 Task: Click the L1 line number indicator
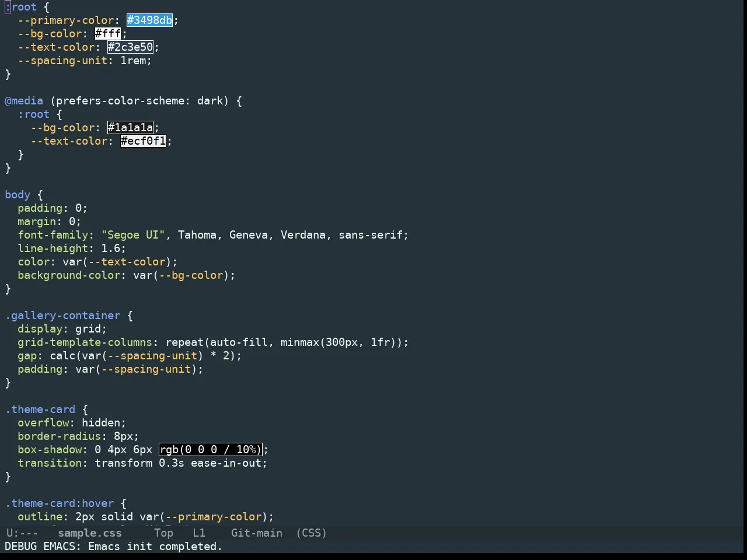[199, 533]
